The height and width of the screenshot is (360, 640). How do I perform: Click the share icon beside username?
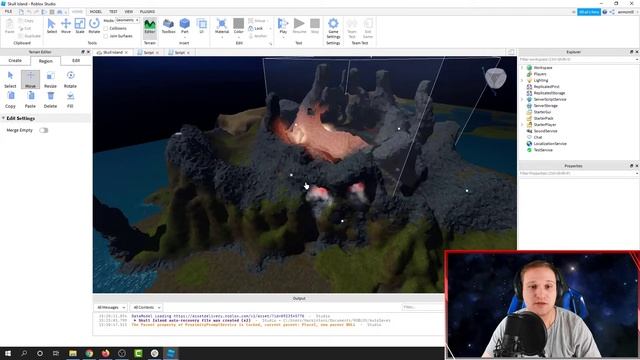[x=612, y=12]
